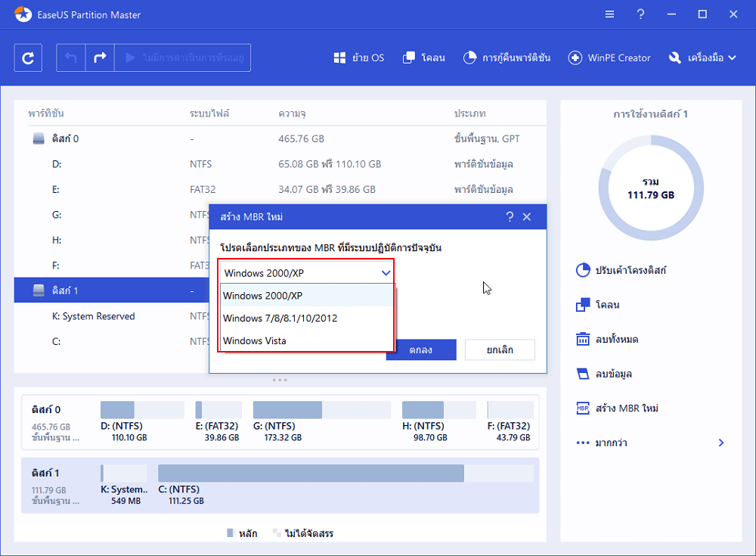Select partition F: row in list

111,266
